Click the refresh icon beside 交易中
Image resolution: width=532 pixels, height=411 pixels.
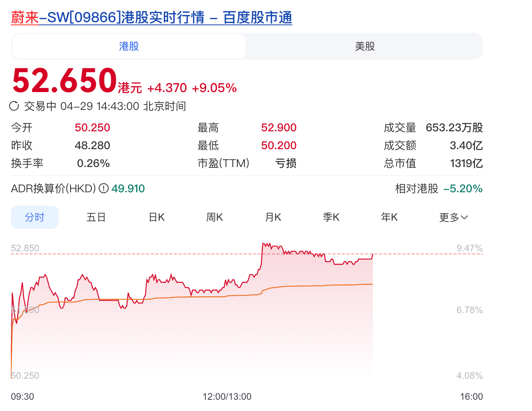click(14, 106)
